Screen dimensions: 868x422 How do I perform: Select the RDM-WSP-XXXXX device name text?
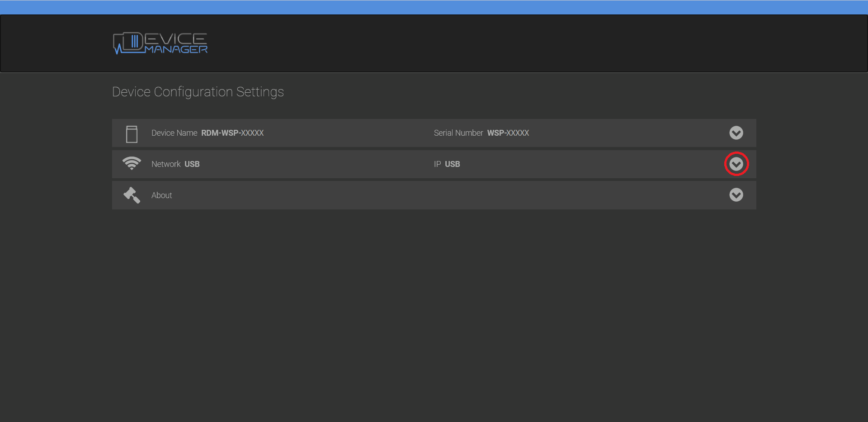point(232,133)
